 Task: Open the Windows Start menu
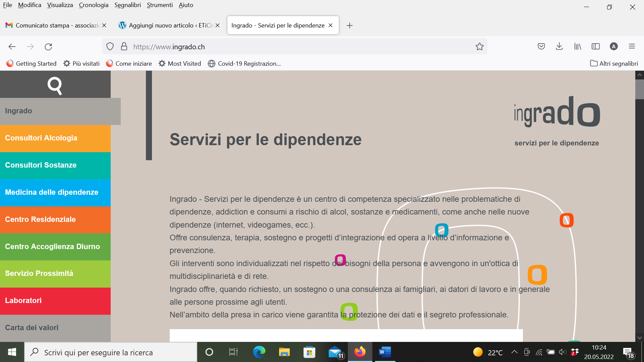[12, 352]
